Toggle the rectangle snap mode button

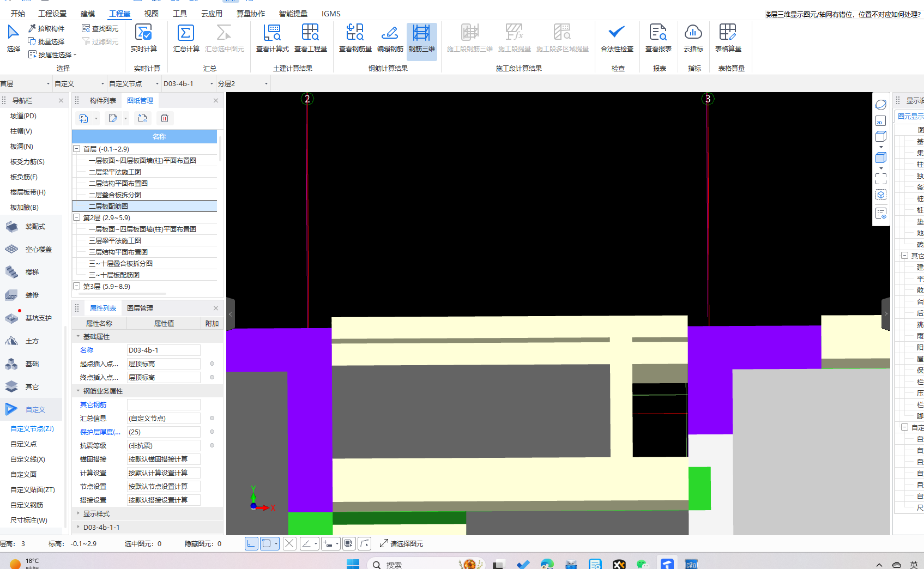(267, 543)
